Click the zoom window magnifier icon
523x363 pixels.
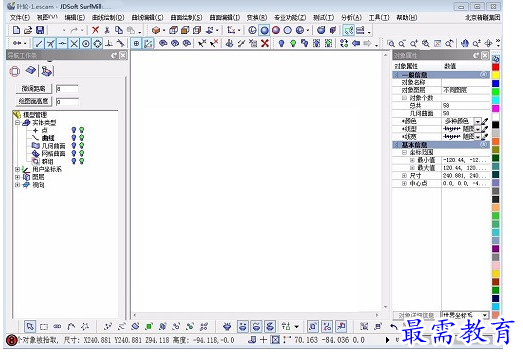[x=391, y=43]
